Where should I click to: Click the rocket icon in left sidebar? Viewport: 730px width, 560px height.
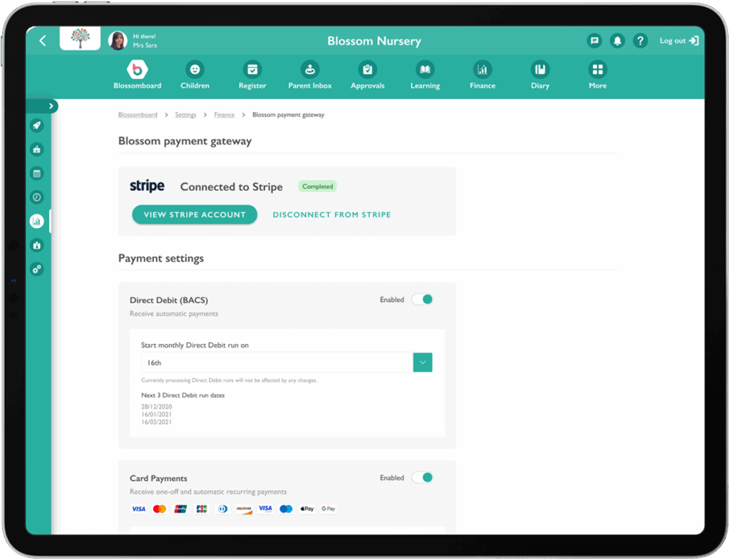pos(37,125)
